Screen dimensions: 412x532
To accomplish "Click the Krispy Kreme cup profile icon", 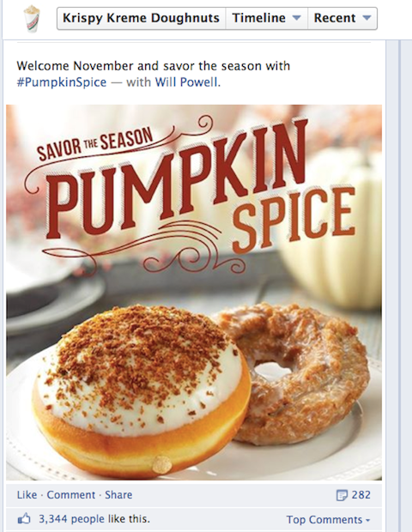I will [32, 19].
